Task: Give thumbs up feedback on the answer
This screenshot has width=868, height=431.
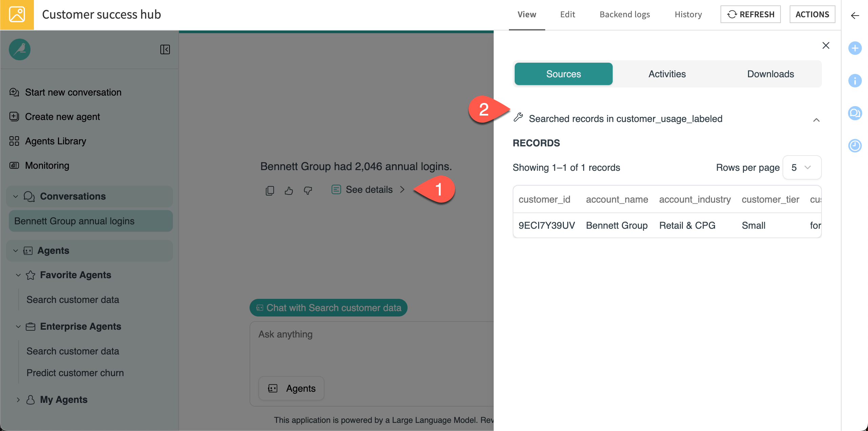Action: pos(289,190)
